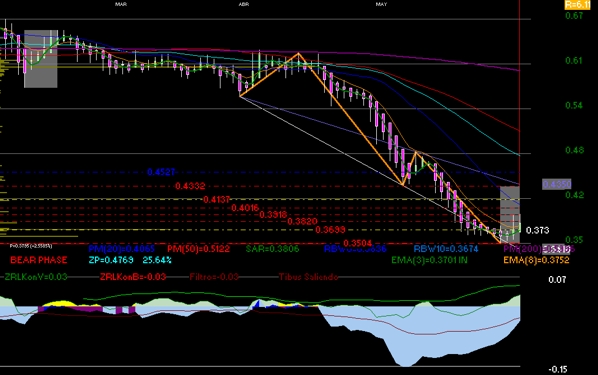Click the PM(20)=0.4065 indicator label
This screenshot has width=598, height=375.
pyautogui.click(x=122, y=249)
